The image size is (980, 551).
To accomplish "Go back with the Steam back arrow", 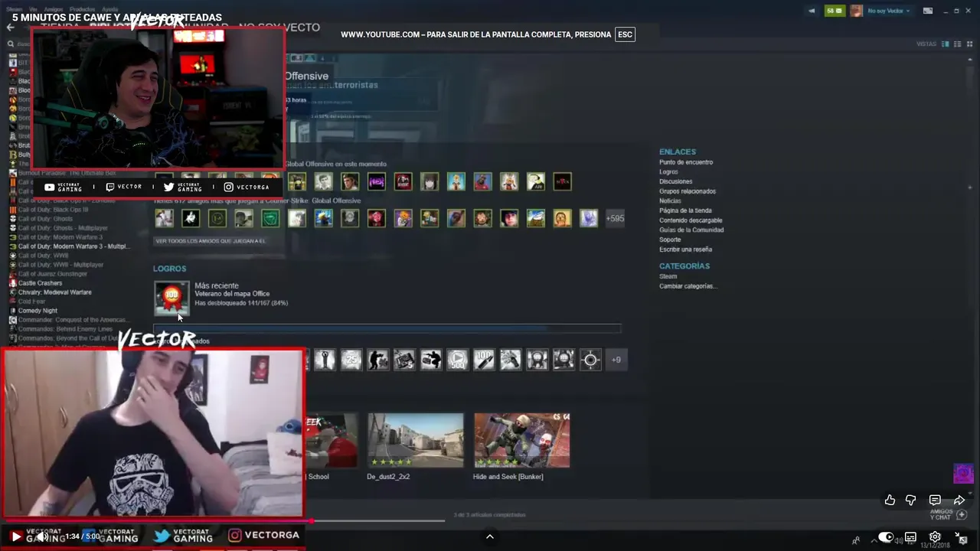I will point(10,27).
